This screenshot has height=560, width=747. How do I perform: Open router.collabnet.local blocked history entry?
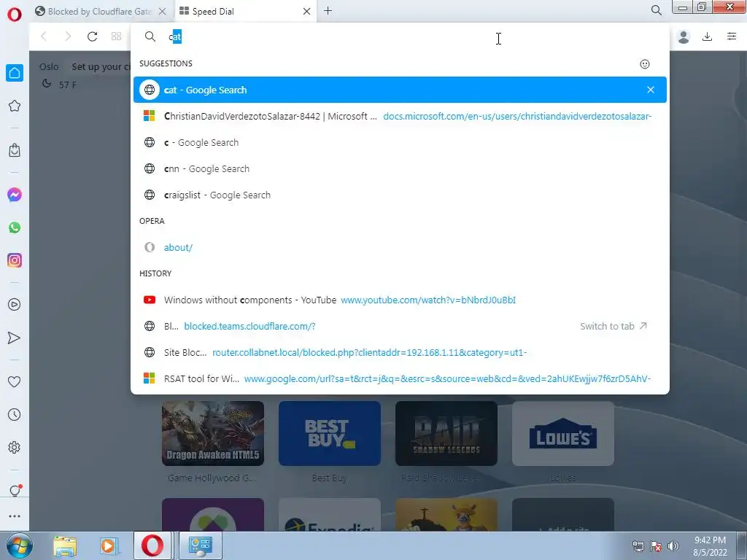(400, 352)
